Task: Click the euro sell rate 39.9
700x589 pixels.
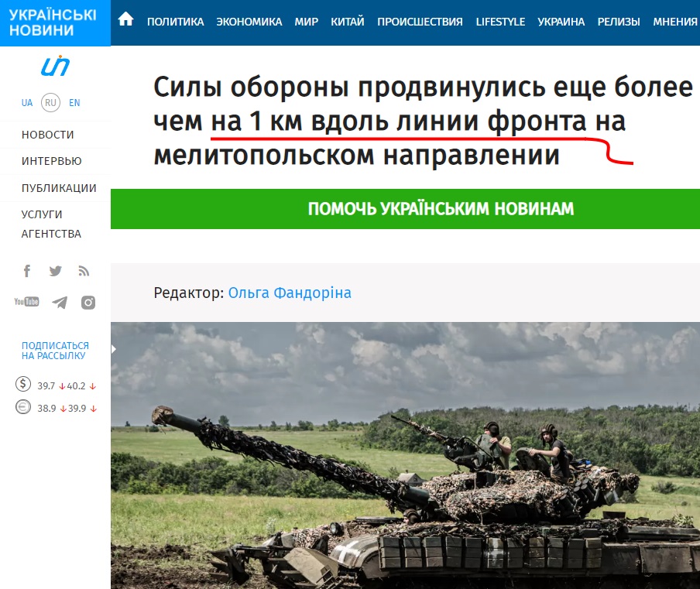Action: [x=77, y=409]
